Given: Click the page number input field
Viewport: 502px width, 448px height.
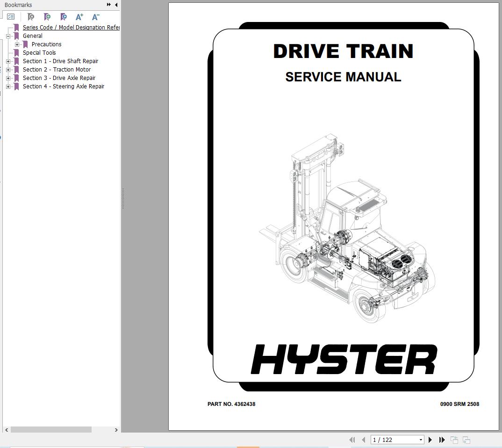Looking at the screenshot, I should 394,440.
